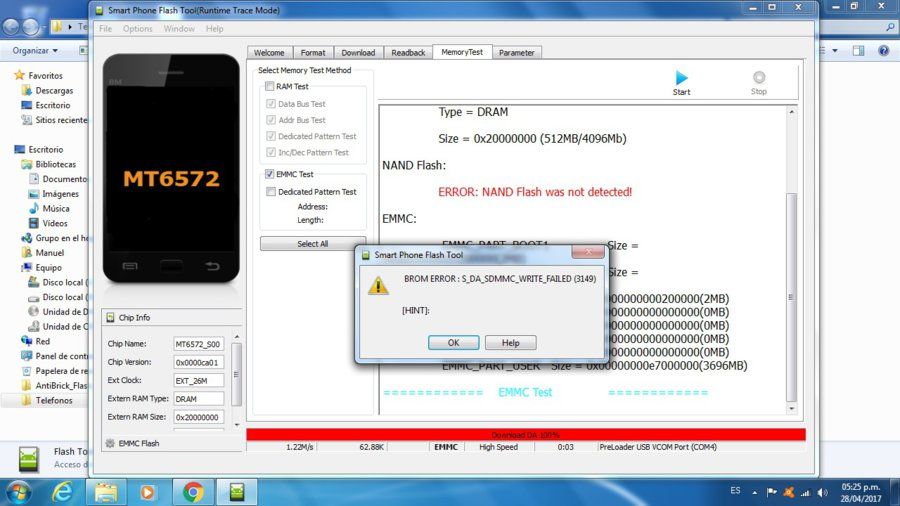Viewport: 900px width, 506px height.
Task: Open Favoritos star in Explorer sidebar
Action: 20,75
